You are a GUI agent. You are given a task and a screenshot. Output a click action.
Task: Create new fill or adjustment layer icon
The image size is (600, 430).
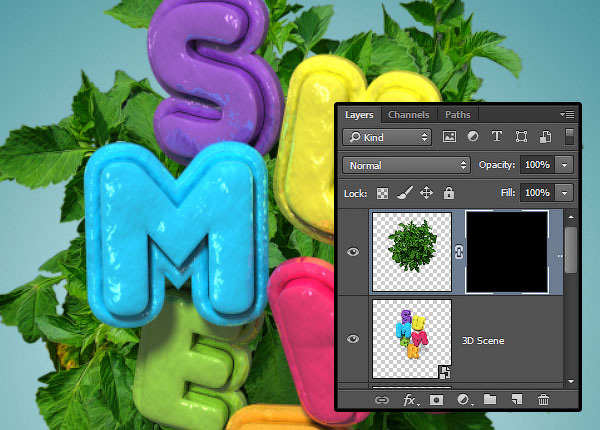coord(464,400)
